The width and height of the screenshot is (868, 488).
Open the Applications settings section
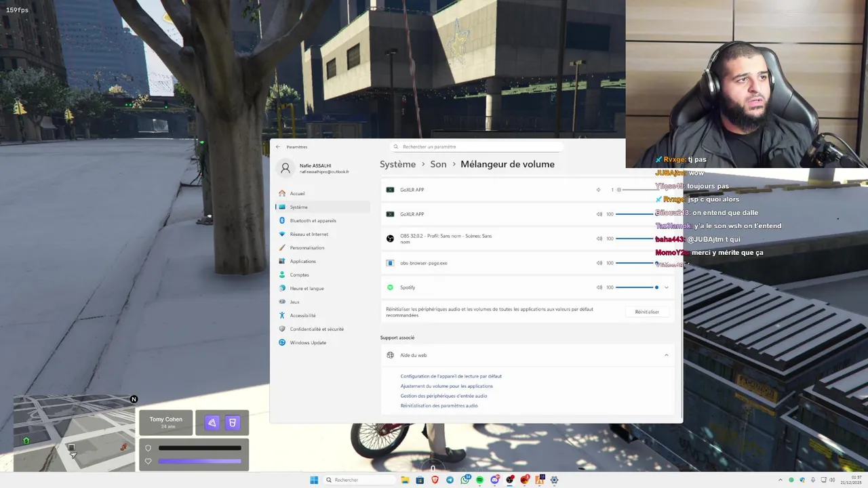[x=323, y=261]
